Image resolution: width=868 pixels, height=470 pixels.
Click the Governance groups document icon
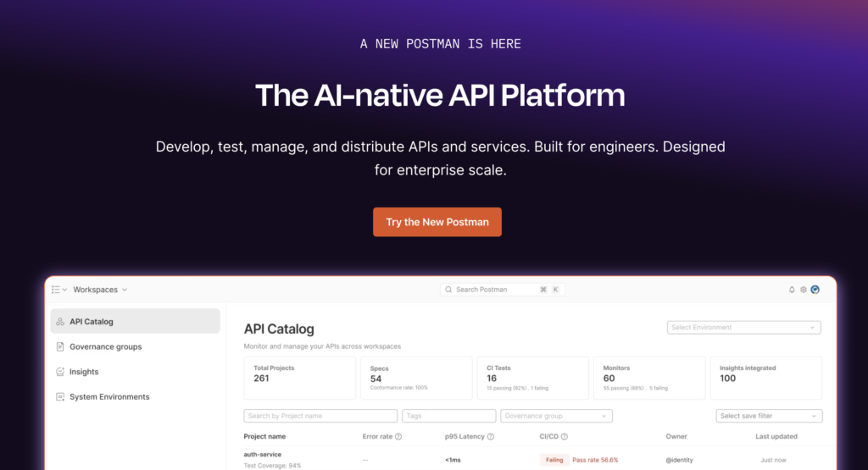coord(60,346)
